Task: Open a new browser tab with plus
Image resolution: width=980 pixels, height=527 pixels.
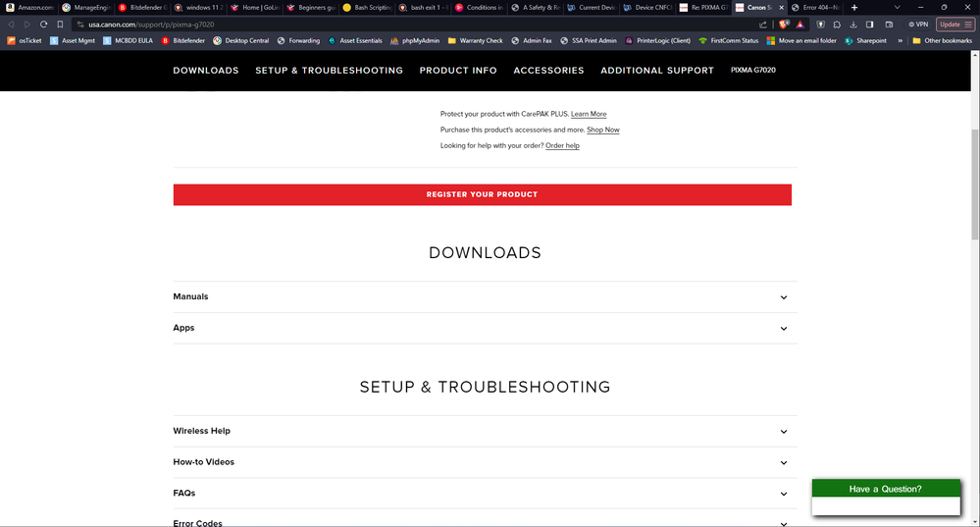Action: 854,8
